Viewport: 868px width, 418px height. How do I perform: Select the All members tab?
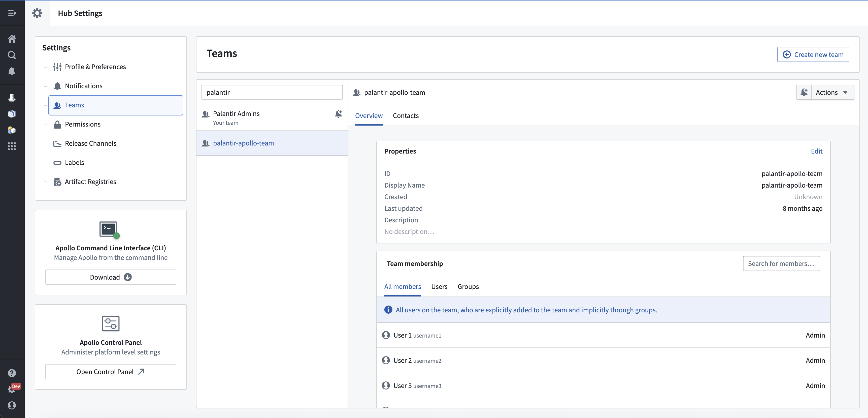402,286
